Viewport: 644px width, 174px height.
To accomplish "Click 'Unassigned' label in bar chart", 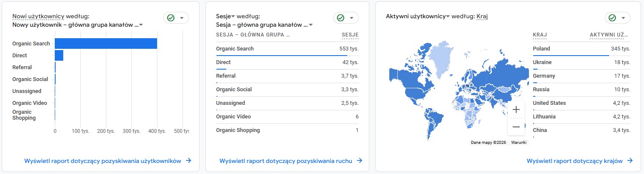I will [27, 91].
